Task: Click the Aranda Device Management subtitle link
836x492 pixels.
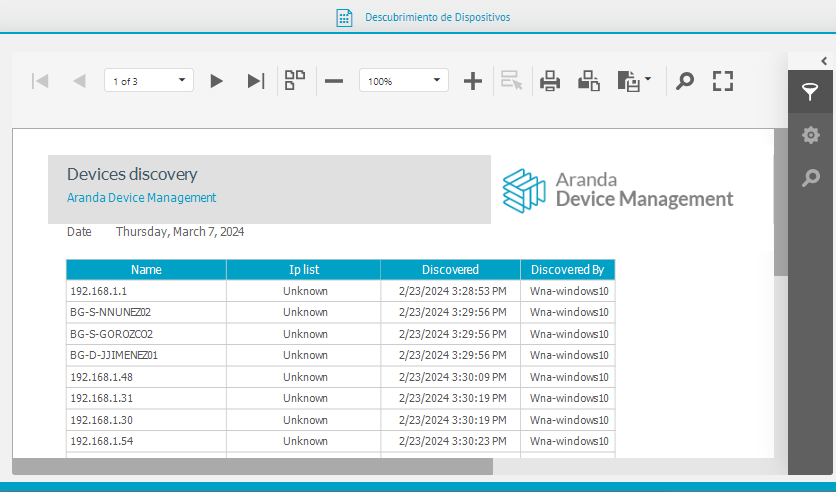Action: tap(141, 198)
